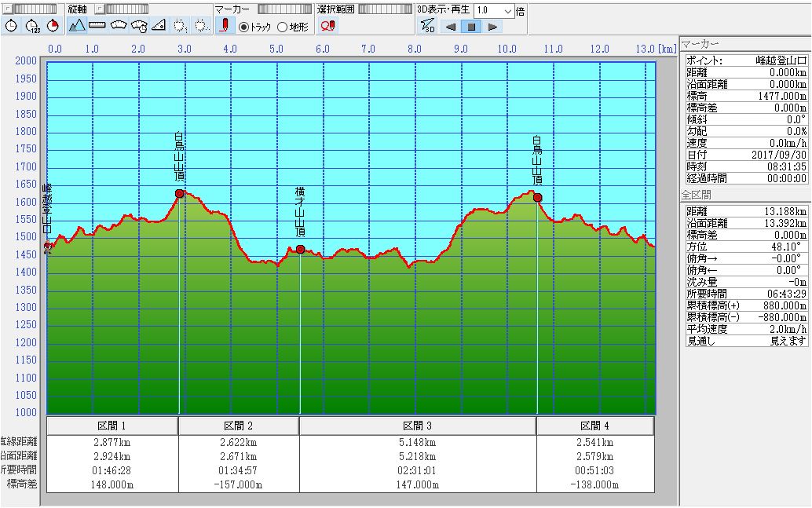
Task: Click the plain clock time-axis icon
Action: pyautogui.click(x=12, y=25)
